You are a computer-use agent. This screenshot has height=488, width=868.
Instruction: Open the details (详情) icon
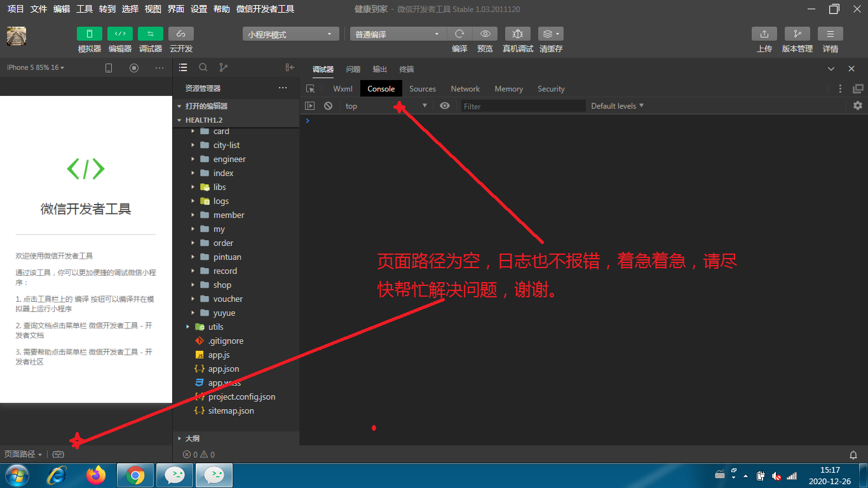(831, 34)
